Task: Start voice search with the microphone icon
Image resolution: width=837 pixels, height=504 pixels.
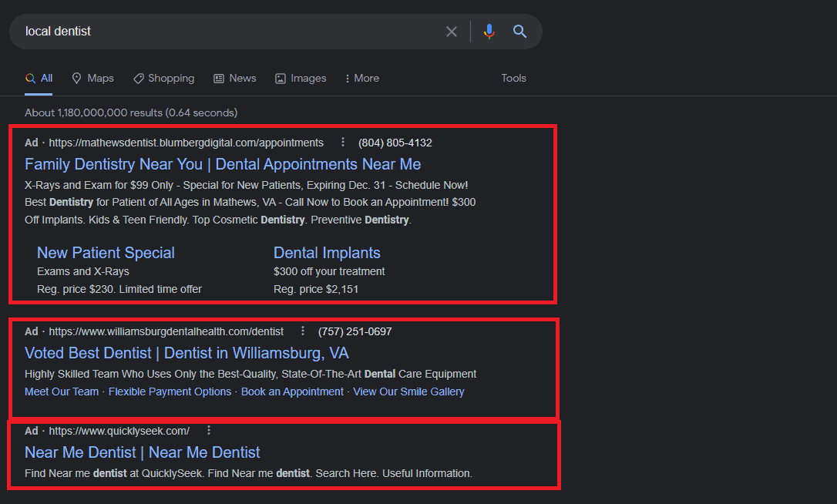Action: (x=489, y=32)
